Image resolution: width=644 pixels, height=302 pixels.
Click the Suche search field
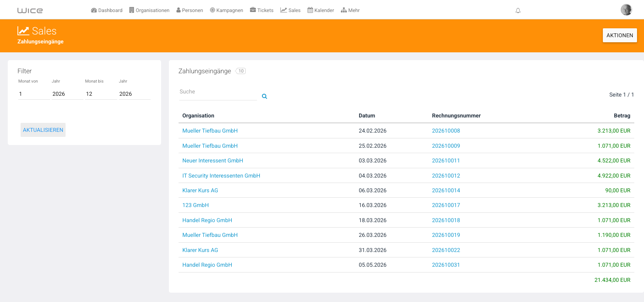pos(218,92)
